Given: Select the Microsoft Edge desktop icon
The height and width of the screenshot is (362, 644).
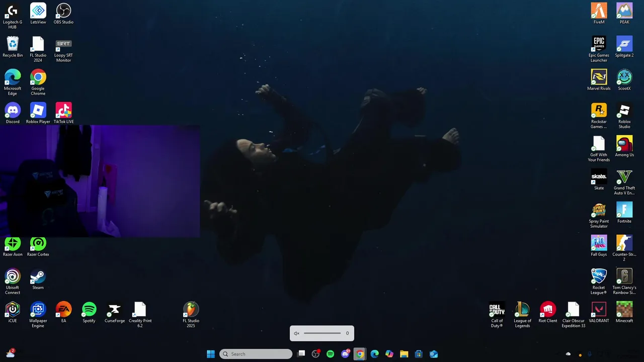Looking at the screenshot, I should pyautogui.click(x=13, y=82).
